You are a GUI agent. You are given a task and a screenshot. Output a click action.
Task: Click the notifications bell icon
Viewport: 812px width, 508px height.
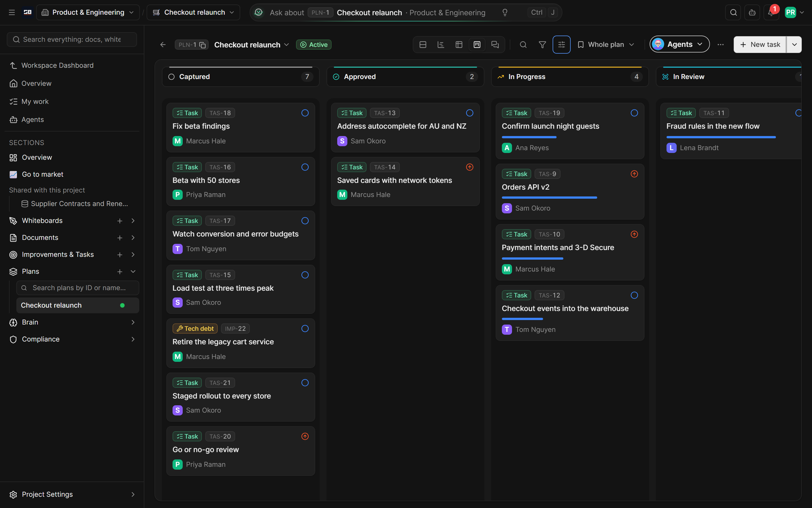[x=771, y=13]
